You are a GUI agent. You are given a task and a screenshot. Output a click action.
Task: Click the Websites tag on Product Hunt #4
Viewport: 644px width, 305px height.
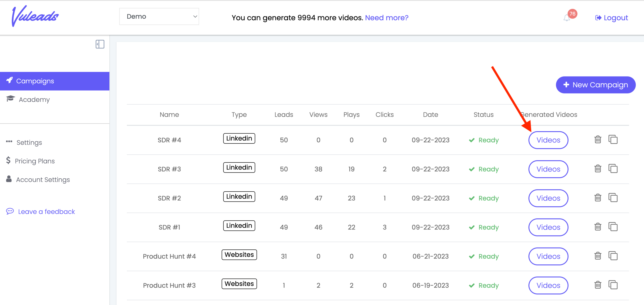coord(239,254)
